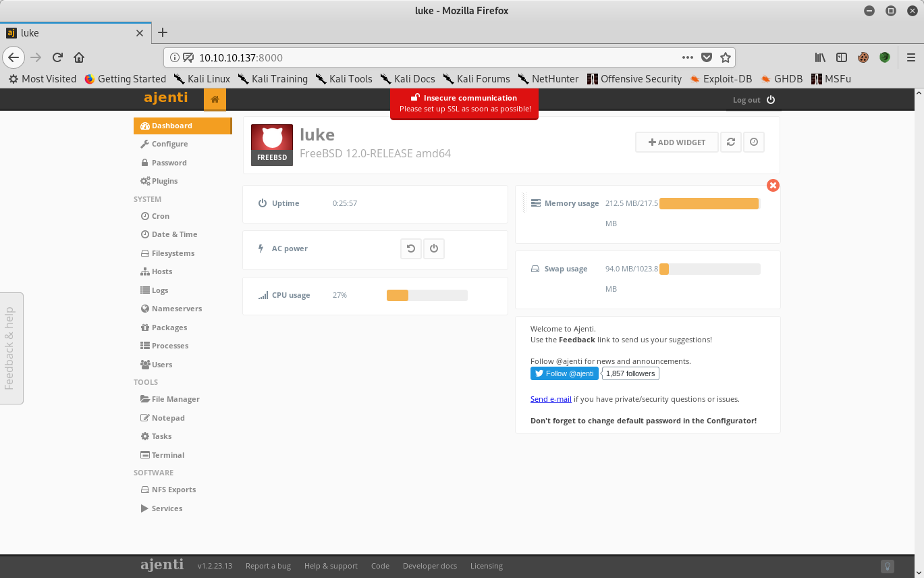This screenshot has width=924, height=578.
Task: View the Logs page
Action: click(x=154, y=290)
